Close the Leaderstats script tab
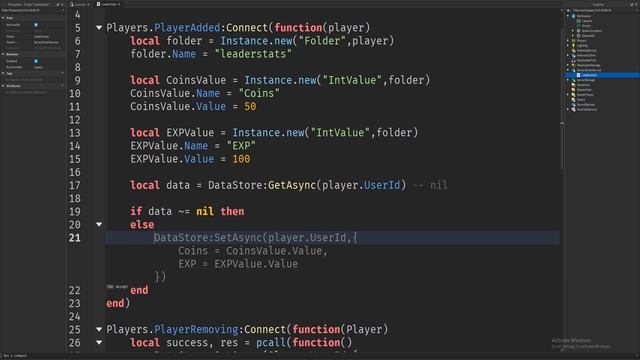640x360 pixels. (x=119, y=4)
